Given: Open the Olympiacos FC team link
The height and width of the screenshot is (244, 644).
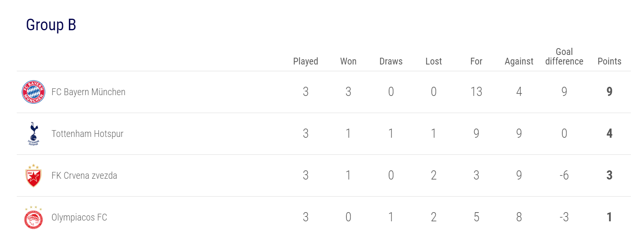Looking at the screenshot, I should pos(79,217).
